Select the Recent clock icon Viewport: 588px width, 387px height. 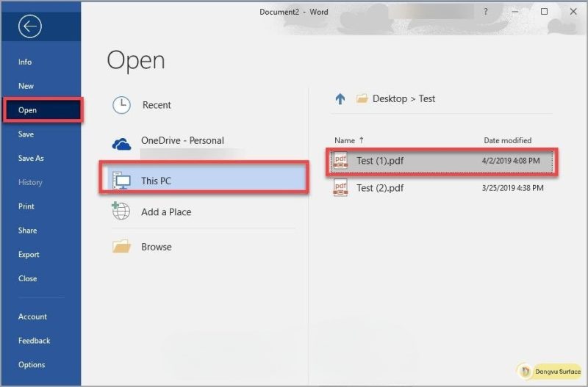121,105
